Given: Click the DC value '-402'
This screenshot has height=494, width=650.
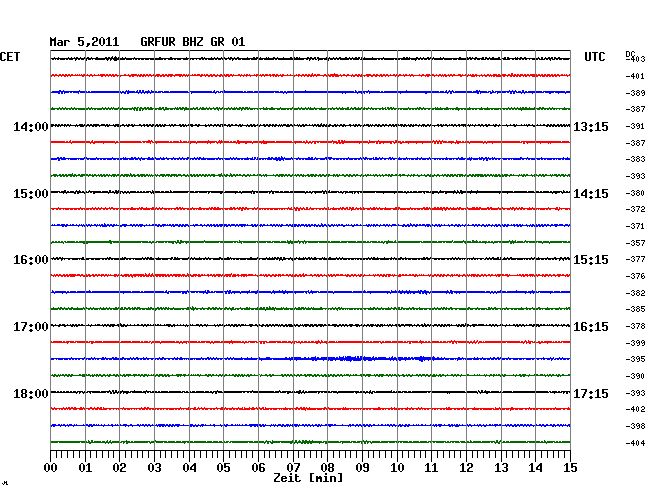Looking at the screenshot, I should pyautogui.click(x=635, y=409).
